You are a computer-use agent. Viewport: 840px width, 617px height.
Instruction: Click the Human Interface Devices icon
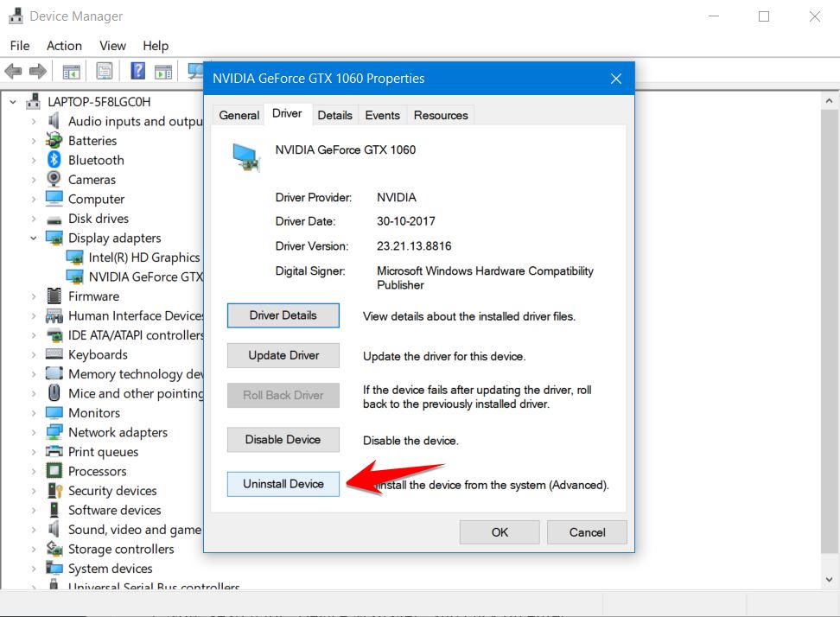pyautogui.click(x=54, y=315)
